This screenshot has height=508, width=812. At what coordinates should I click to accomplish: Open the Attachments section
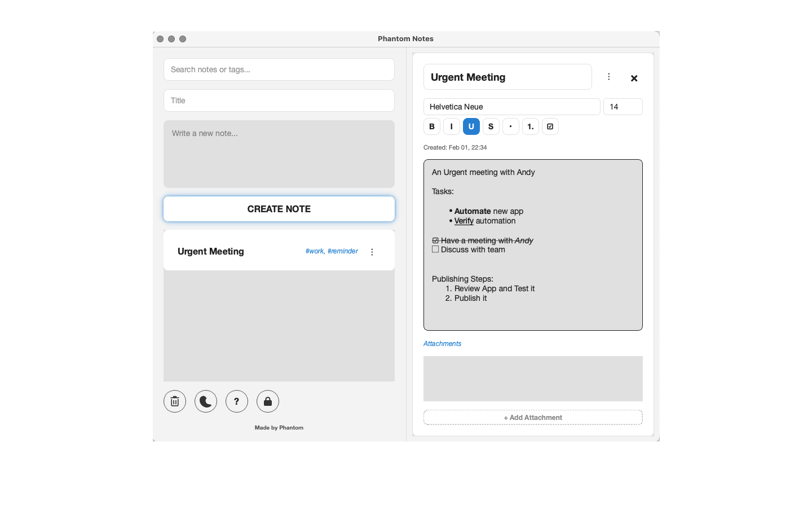pos(442,343)
